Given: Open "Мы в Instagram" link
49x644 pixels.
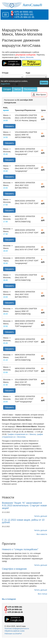Looking at the screenshot, I should pyautogui.click(x=9, y=599).
